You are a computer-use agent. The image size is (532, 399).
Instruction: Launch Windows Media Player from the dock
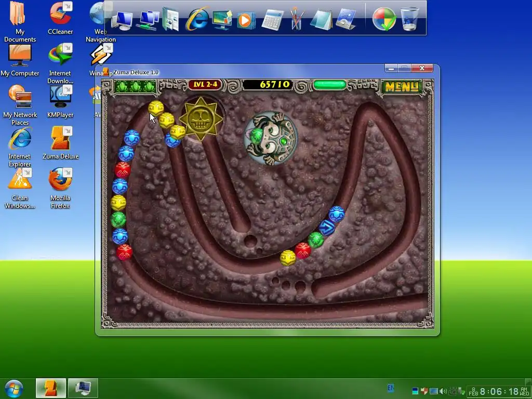(x=246, y=20)
